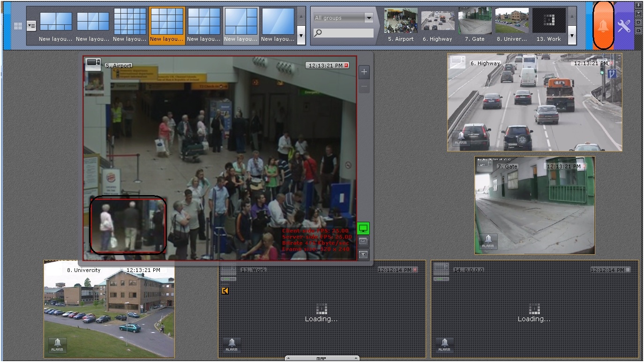
Task: Expand the MAP panel at bottom
Action: coord(321,359)
